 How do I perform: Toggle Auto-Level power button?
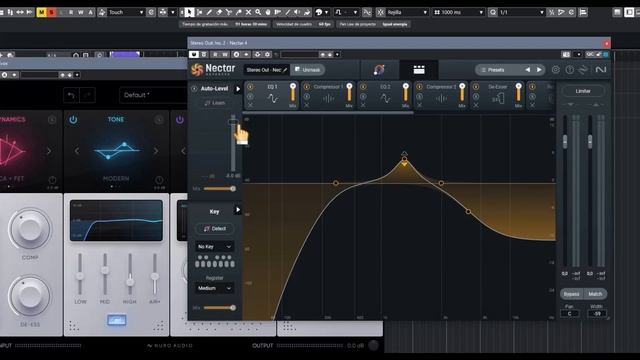(194, 89)
